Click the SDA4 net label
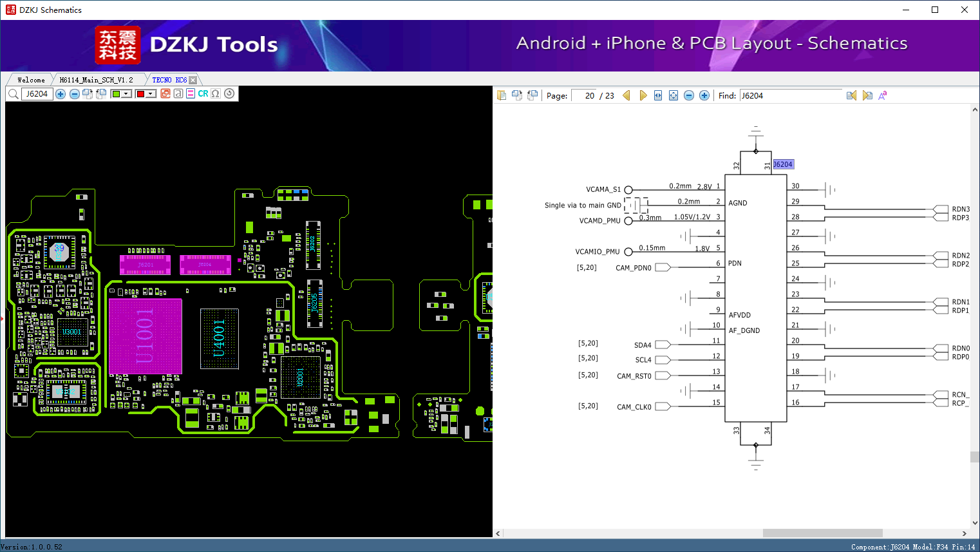The image size is (980, 552). pos(643,345)
